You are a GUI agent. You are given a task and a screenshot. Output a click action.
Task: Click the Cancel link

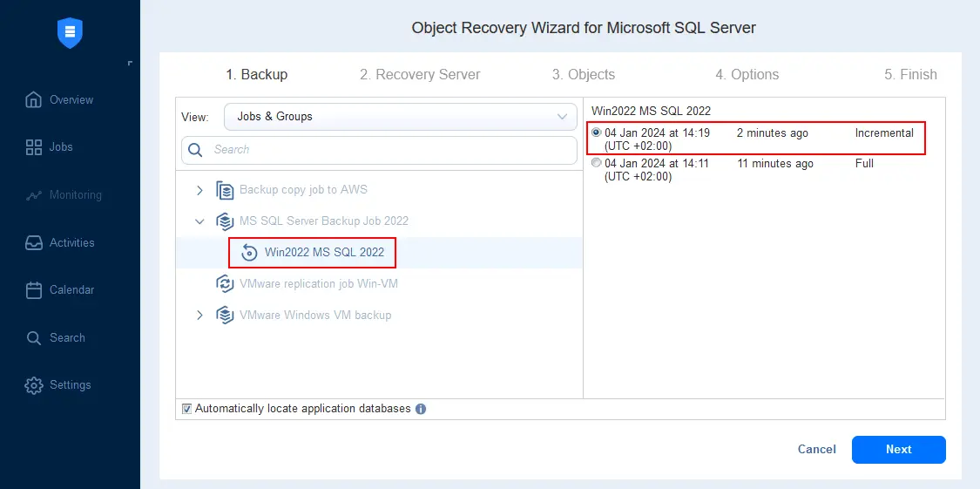817,450
